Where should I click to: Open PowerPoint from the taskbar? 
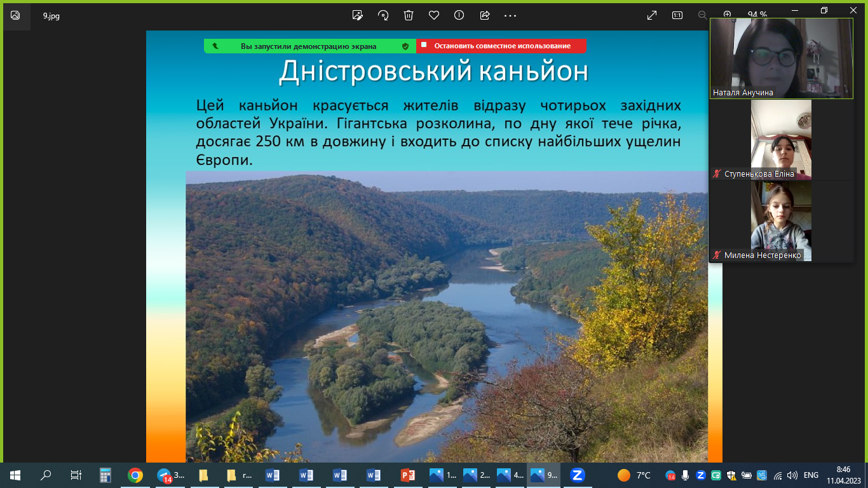[x=407, y=475]
